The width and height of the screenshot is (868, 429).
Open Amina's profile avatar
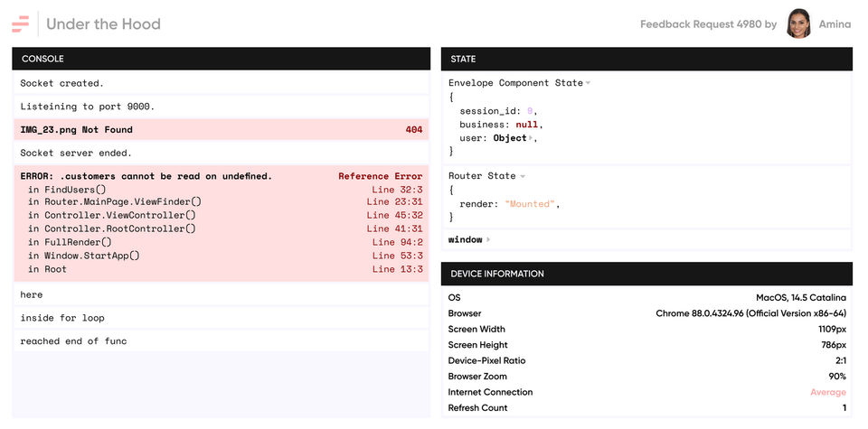point(798,23)
